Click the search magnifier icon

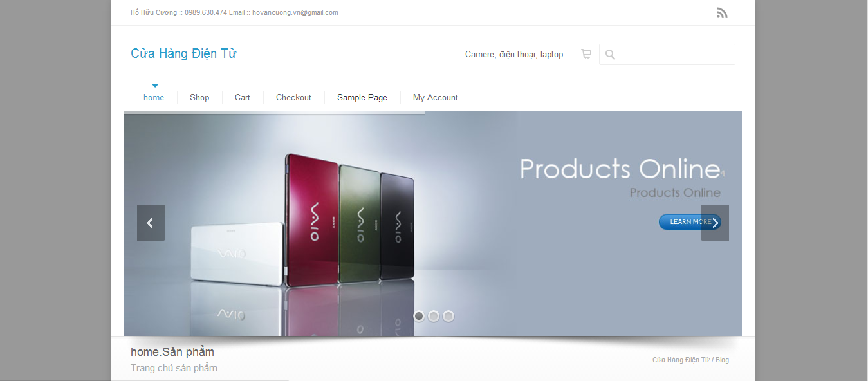[x=610, y=55]
